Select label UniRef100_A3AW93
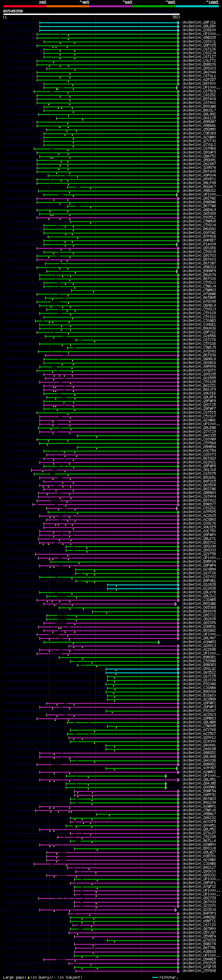Viewport: 222px width, 980px height. tap(199, 642)
